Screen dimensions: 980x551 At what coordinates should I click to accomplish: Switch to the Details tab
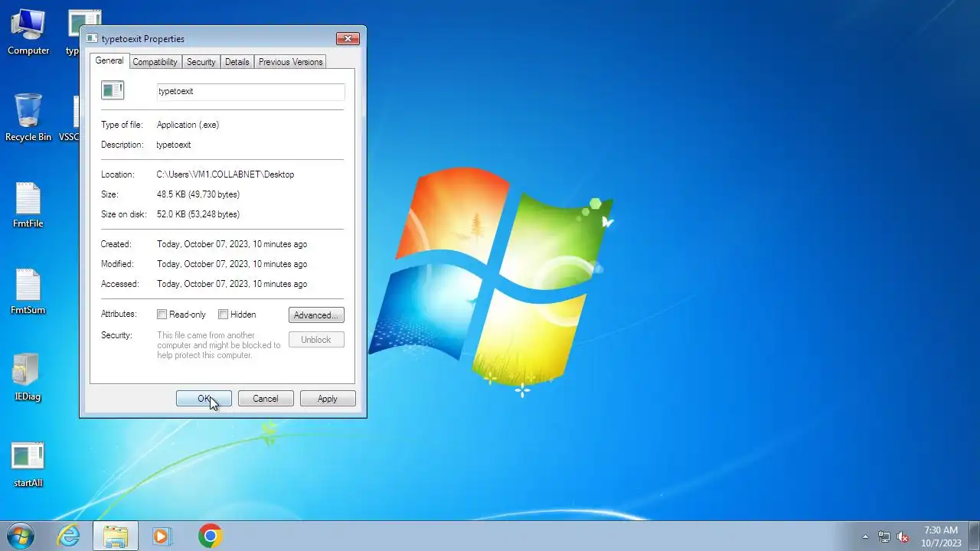click(237, 62)
